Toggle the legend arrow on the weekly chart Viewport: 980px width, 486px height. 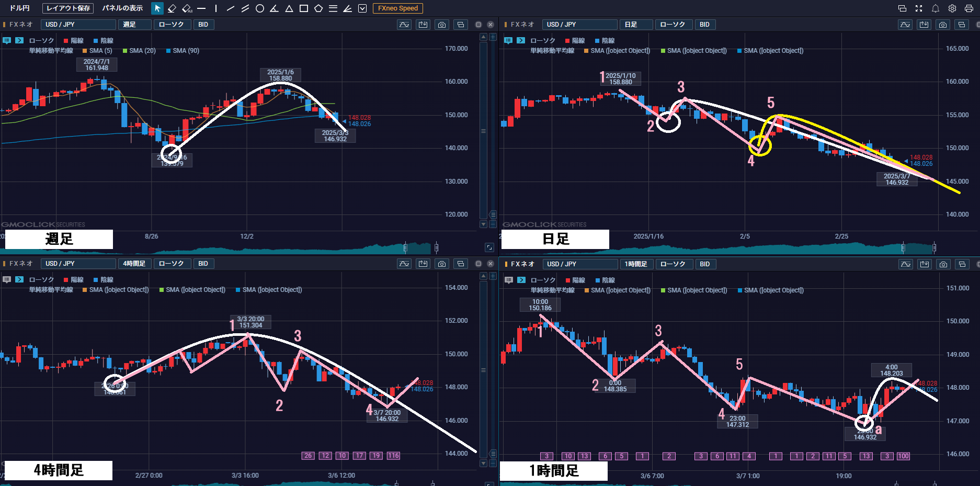pyautogui.click(x=19, y=40)
